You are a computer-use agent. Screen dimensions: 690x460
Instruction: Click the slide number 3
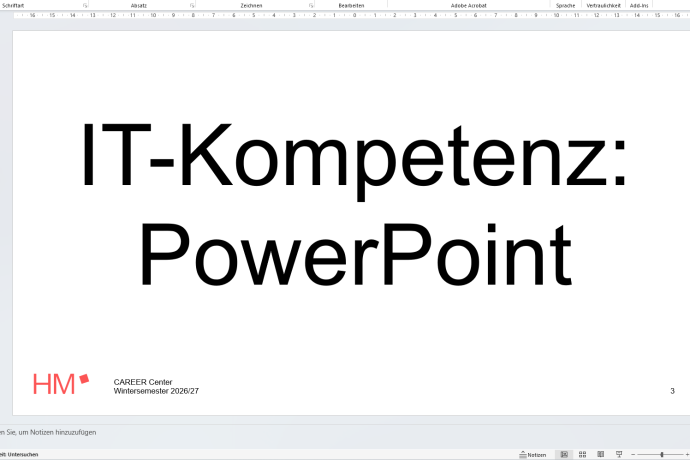(672, 391)
